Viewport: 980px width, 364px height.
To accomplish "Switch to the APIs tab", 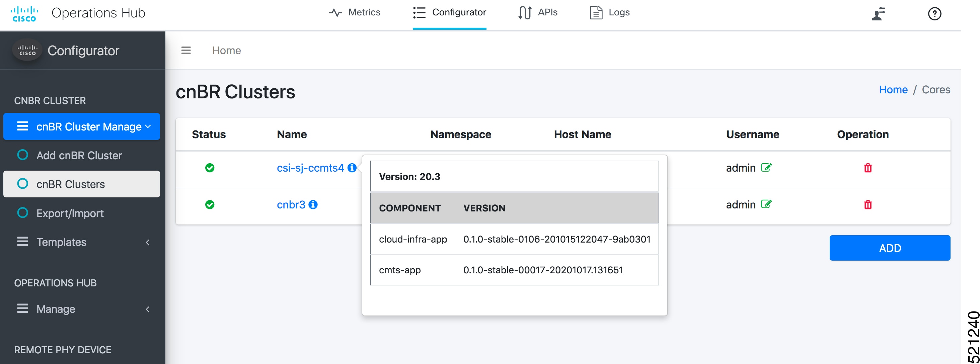I will 538,12.
